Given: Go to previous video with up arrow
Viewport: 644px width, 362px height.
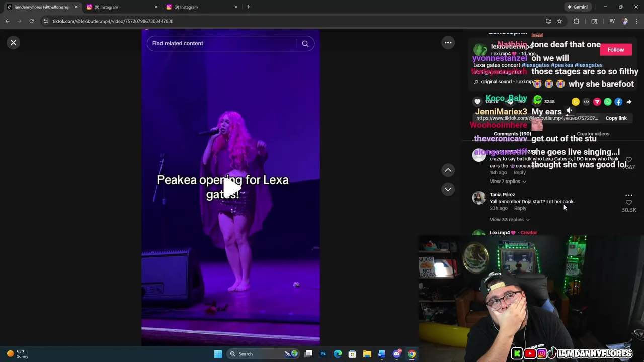Looking at the screenshot, I should coord(448,170).
